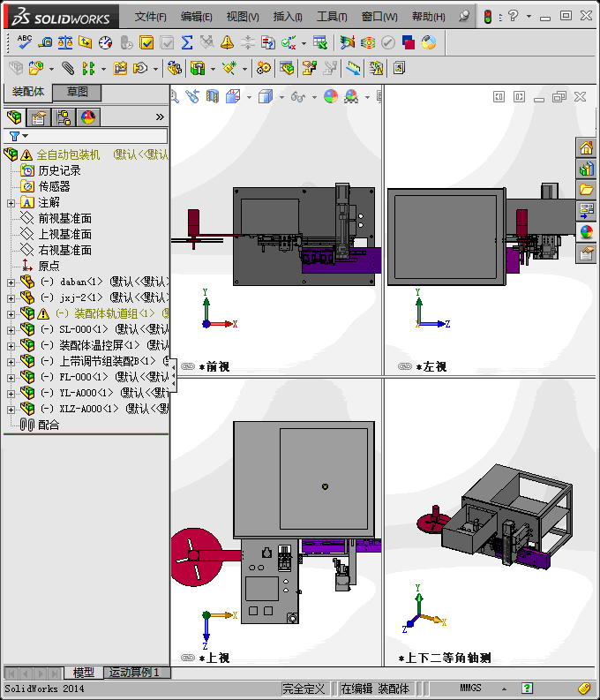Viewport: 600px width, 700px height.
Task: Open the View Orientation dropdown arrow
Action: (249, 97)
